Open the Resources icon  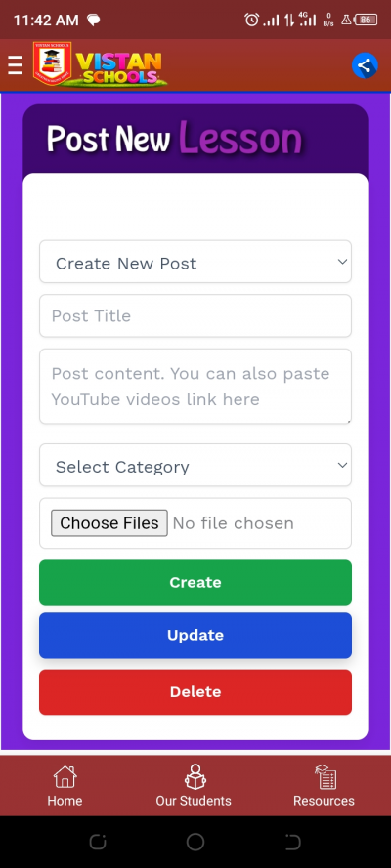pos(326,776)
